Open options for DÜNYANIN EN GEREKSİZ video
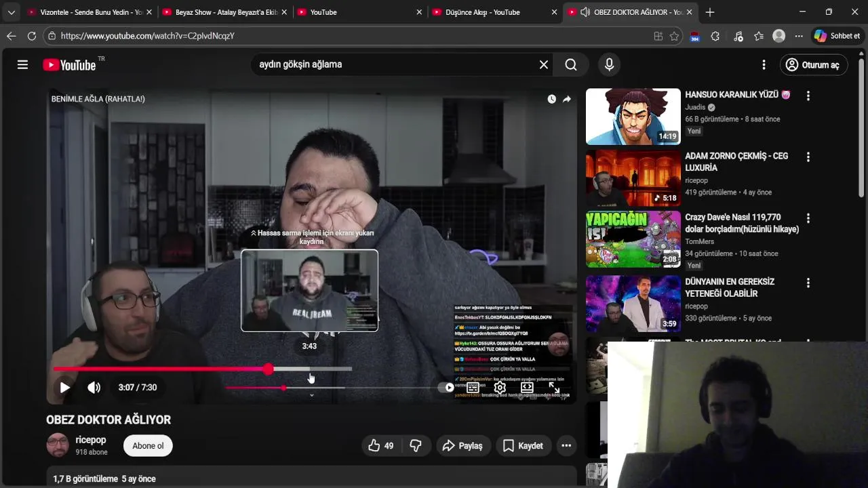This screenshot has width=868, height=488. [808, 282]
